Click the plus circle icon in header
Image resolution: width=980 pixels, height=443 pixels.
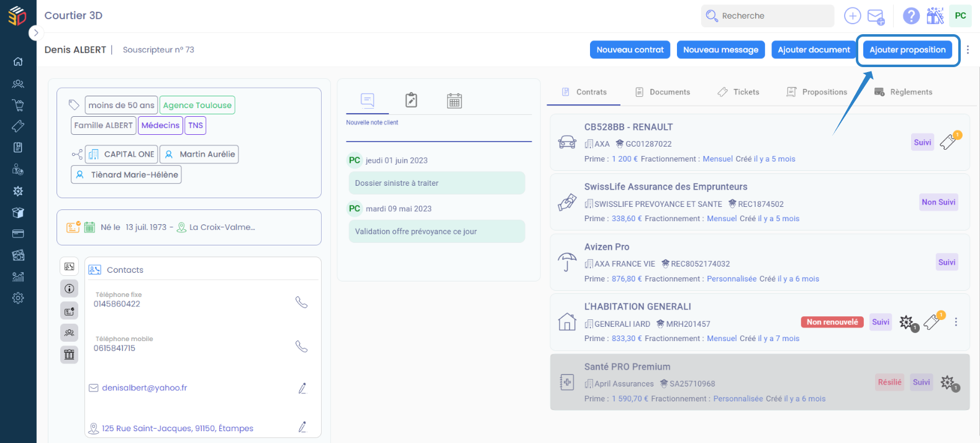(x=853, y=16)
